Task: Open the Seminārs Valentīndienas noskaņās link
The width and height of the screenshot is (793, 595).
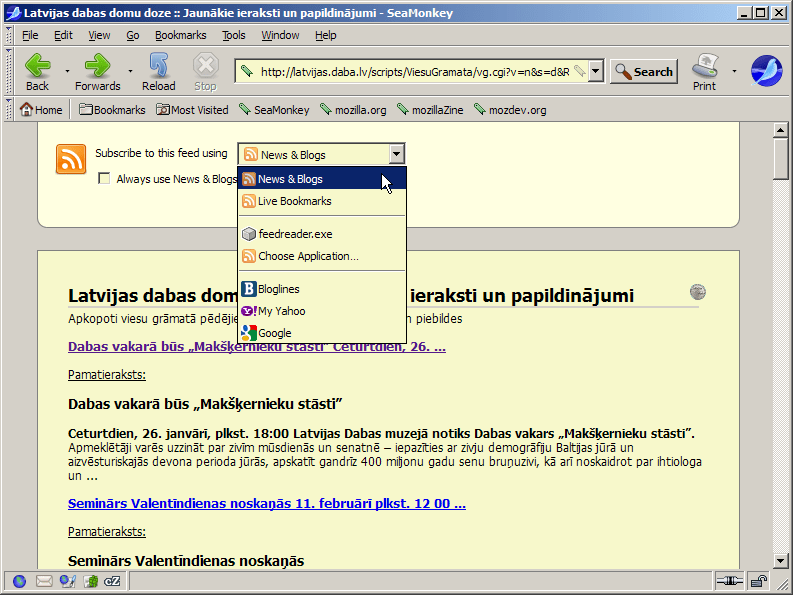Action: tap(267, 503)
